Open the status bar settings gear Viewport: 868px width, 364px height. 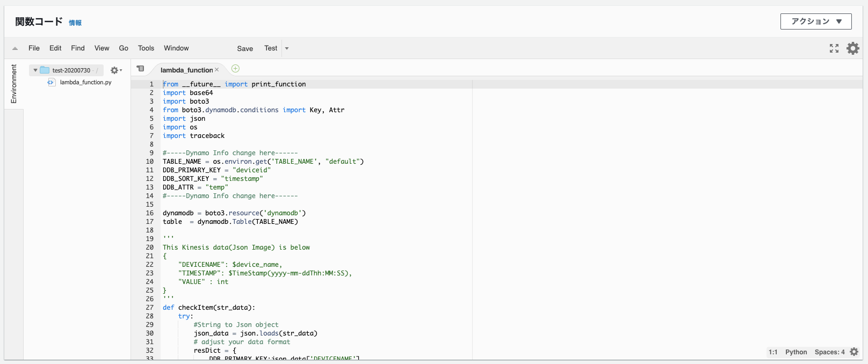click(854, 352)
